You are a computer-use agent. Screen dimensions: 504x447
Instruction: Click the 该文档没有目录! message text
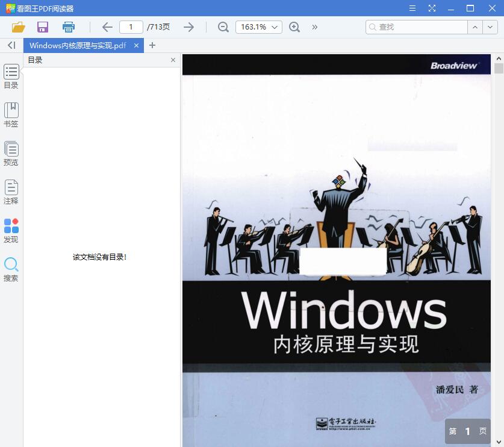(x=99, y=257)
